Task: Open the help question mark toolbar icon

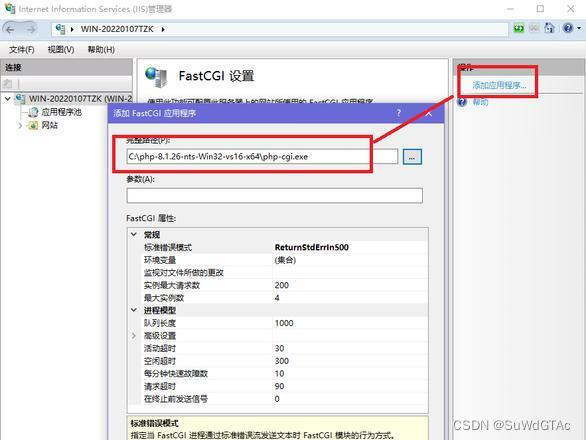Action: [568, 28]
